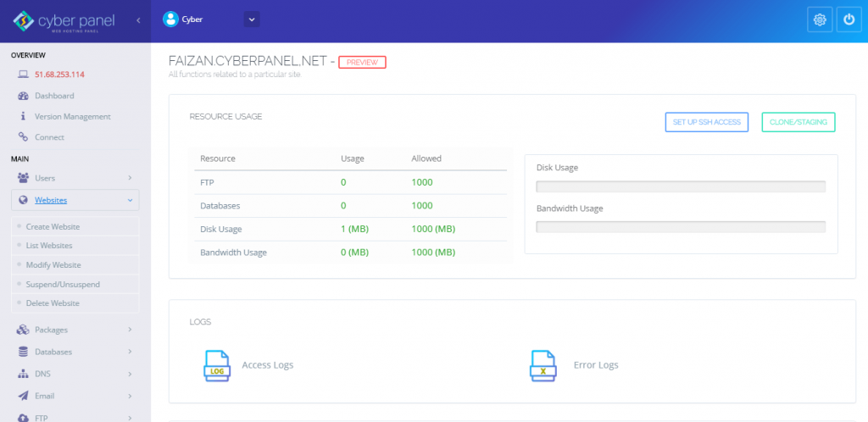Screen dimensions: 868x422
Task: Click the Dashboard speedometer icon
Action: point(23,96)
